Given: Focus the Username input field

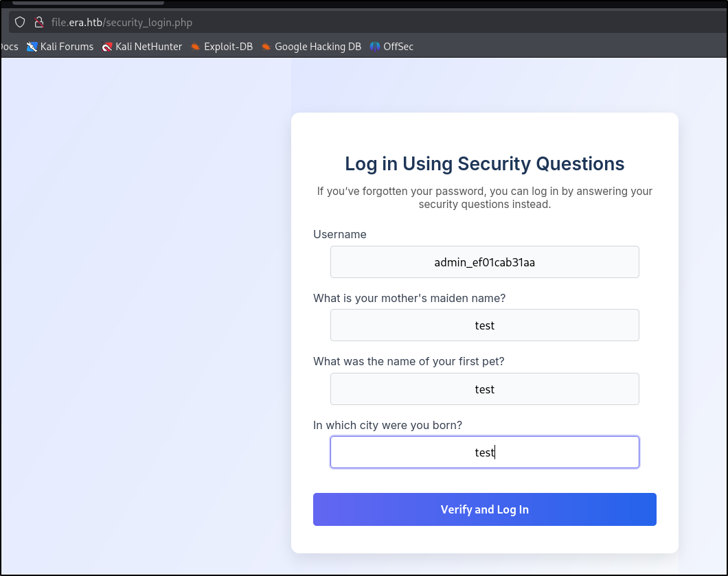Looking at the screenshot, I should (484, 262).
